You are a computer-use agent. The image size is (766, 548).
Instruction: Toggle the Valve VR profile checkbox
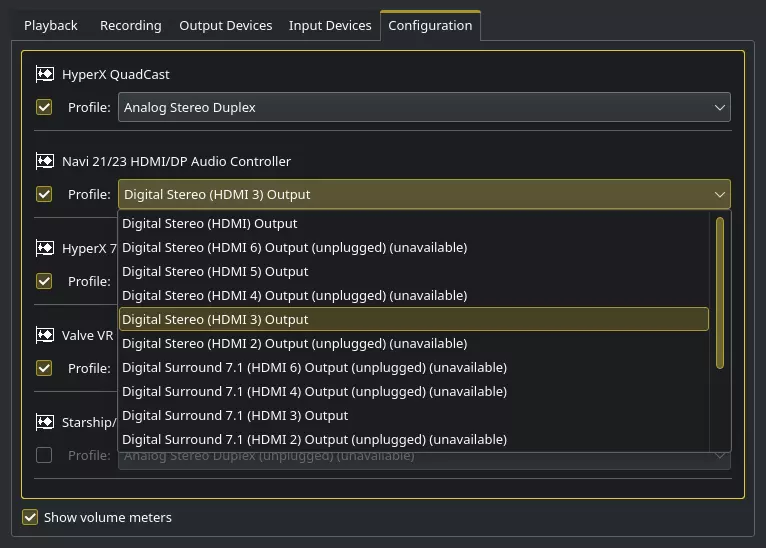coord(44,368)
